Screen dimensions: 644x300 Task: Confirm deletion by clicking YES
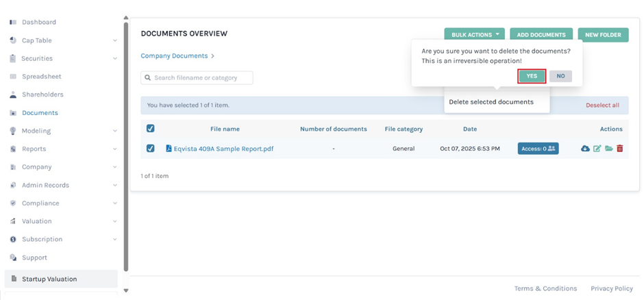532,76
